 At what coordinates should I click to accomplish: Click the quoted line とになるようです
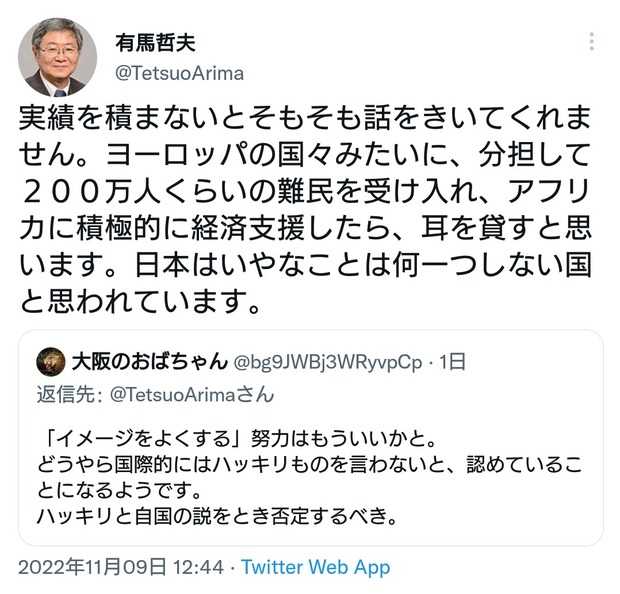click(x=119, y=490)
